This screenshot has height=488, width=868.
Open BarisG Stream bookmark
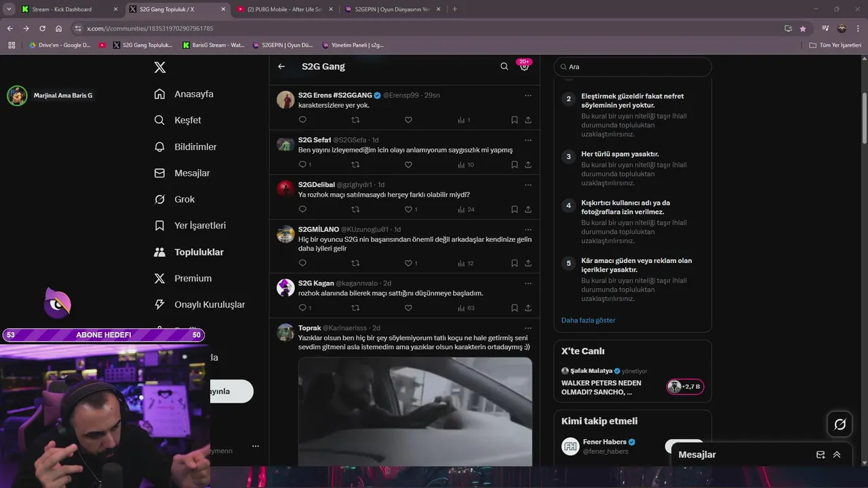pos(214,45)
